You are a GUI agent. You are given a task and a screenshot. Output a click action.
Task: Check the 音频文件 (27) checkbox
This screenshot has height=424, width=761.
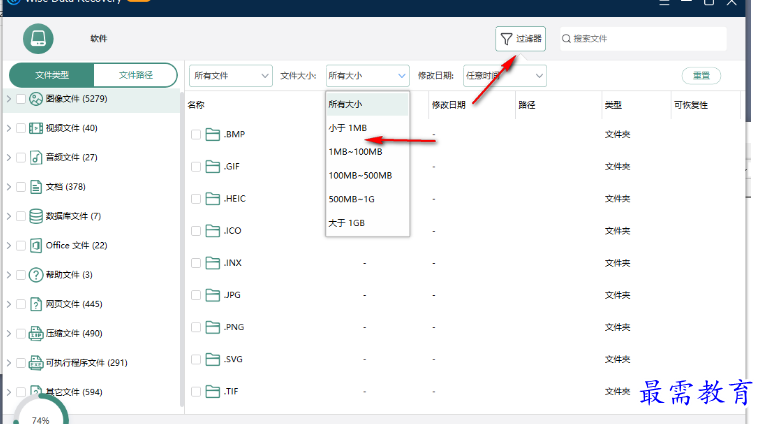21,158
